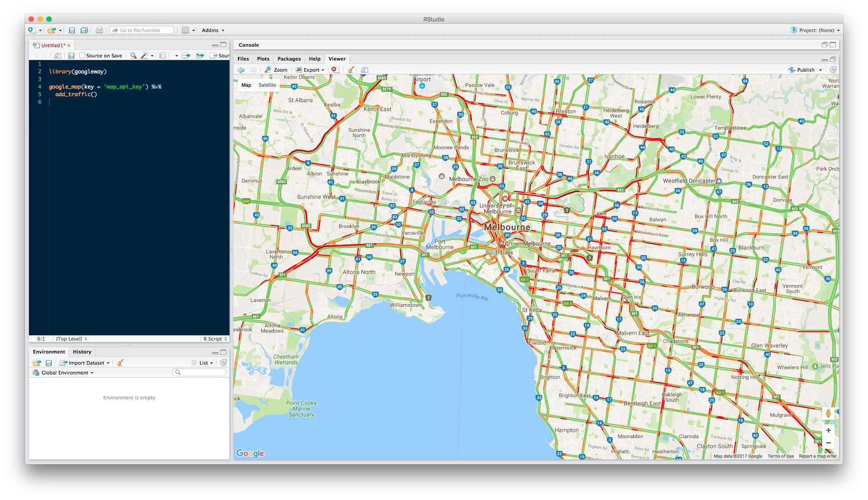Screen dimensions: 868x500
Task: Switch map to Satellite view
Action: pos(267,85)
